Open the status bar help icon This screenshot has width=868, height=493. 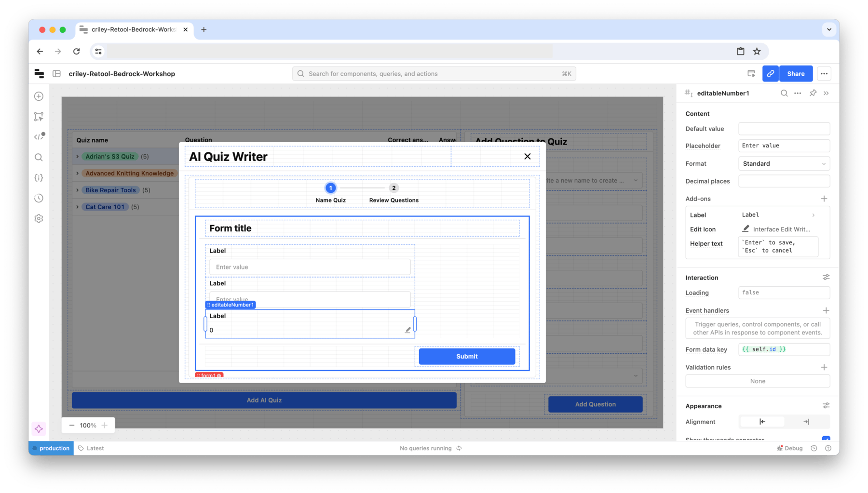[x=828, y=448]
